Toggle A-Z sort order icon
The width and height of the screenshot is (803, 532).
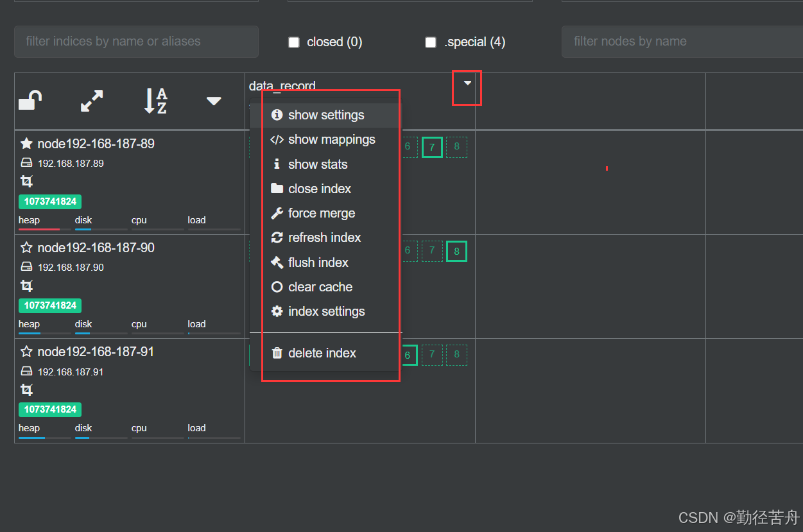(155, 101)
